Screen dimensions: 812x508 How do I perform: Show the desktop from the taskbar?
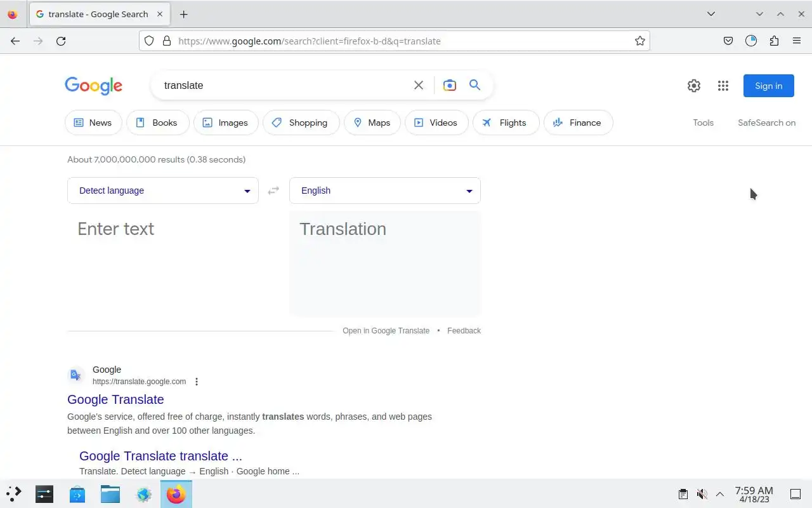tap(796, 494)
